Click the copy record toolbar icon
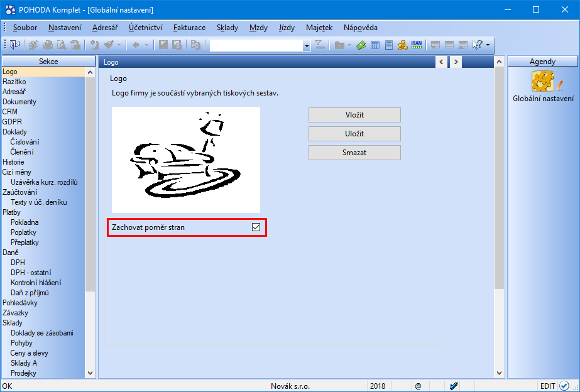Viewport: 580px width, 392px height. [195, 45]
